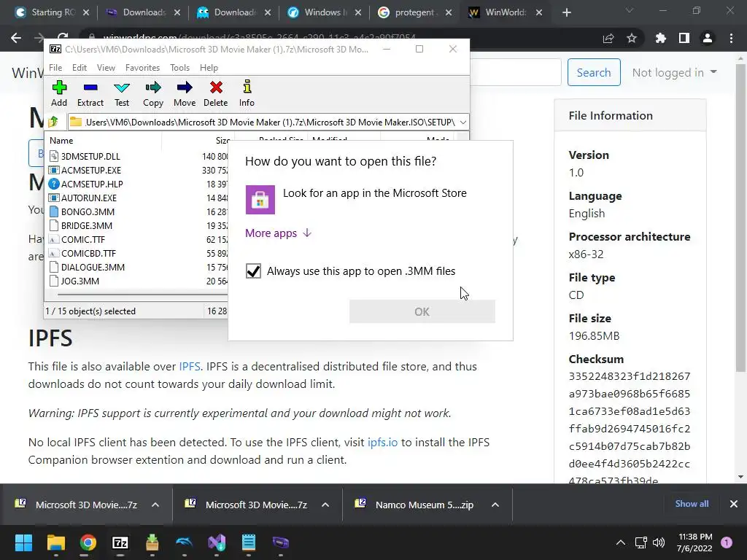Open the Info tool in 7-Zip
The image size is (747, 560).
(247, 93)
